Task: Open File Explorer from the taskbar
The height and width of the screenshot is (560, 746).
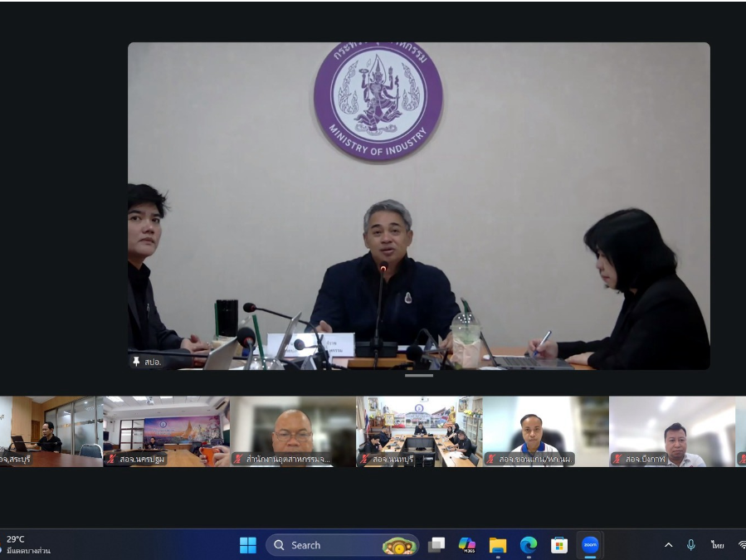Action: click(498, 545)
